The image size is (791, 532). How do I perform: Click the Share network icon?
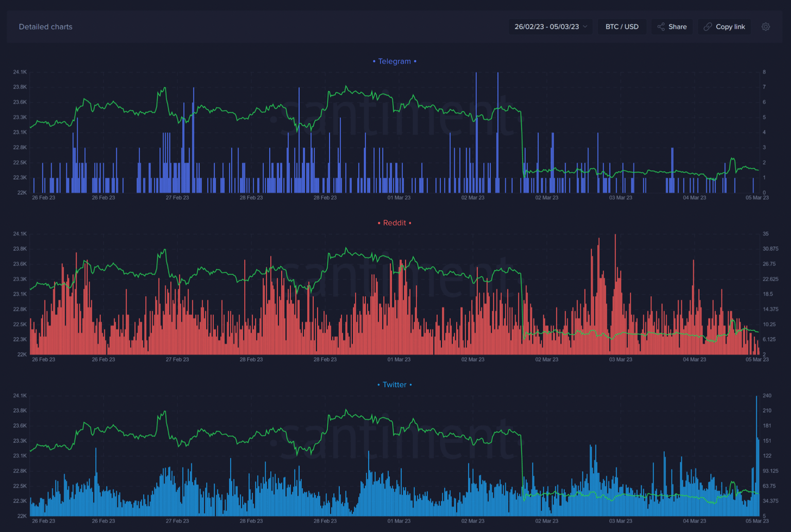[x=660, y=26]
